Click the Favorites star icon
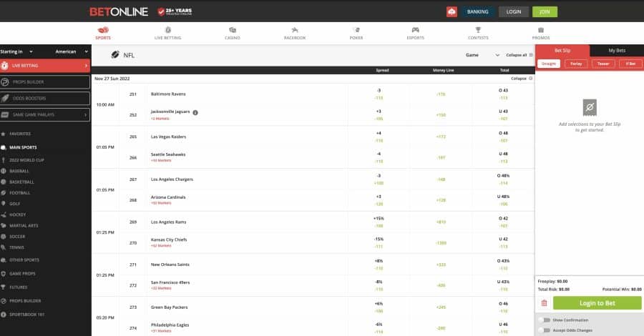 (4, 134)
